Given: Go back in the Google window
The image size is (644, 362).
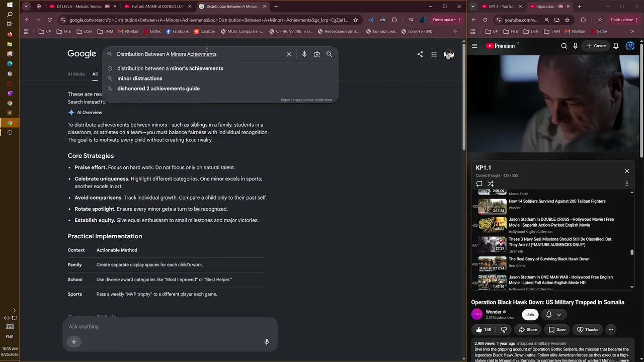Looking at the screenshot, I should click(27, 20).
